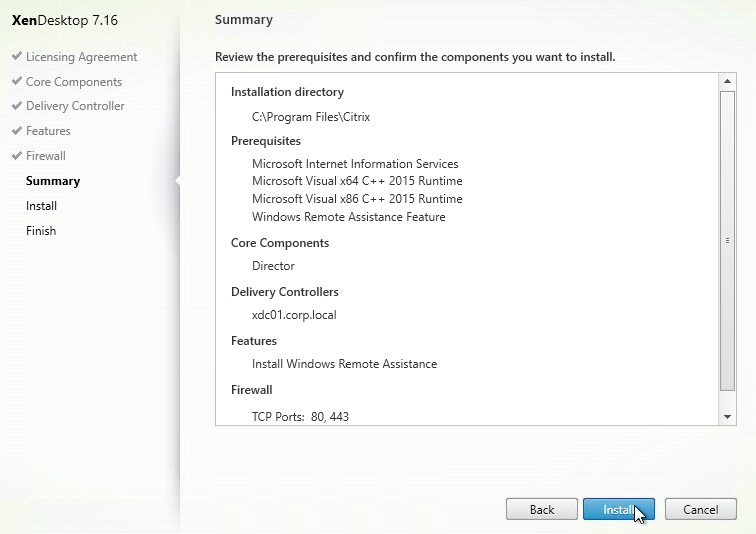
Task: Click checkmark icon beside Delivery Controller
Action: click(x=17, y=105)
